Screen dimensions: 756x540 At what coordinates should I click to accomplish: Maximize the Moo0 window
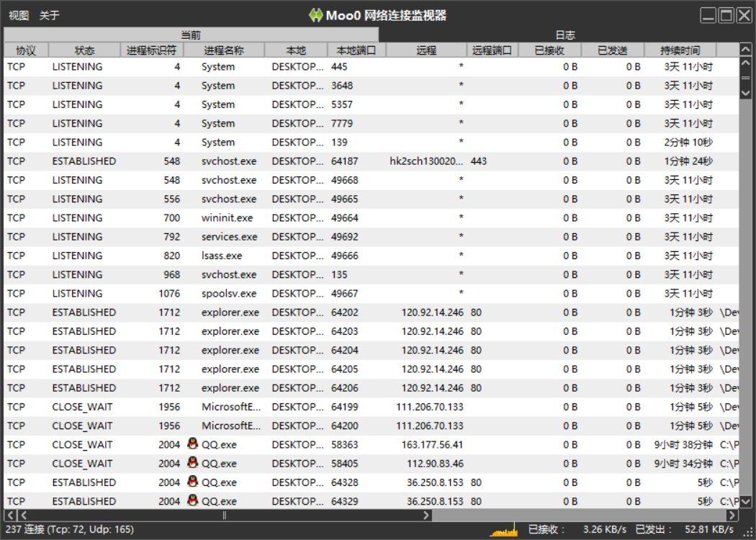click(x=726, y=15)
